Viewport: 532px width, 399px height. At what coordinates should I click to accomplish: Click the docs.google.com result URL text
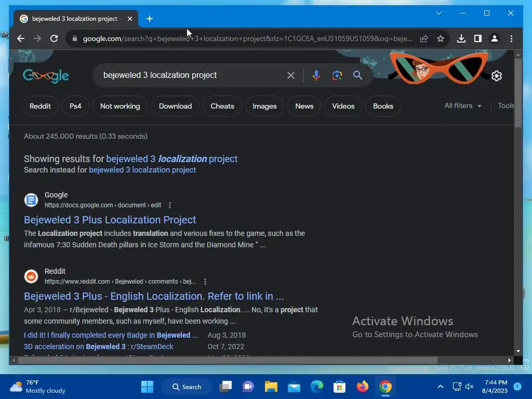[x=103, y=205]
